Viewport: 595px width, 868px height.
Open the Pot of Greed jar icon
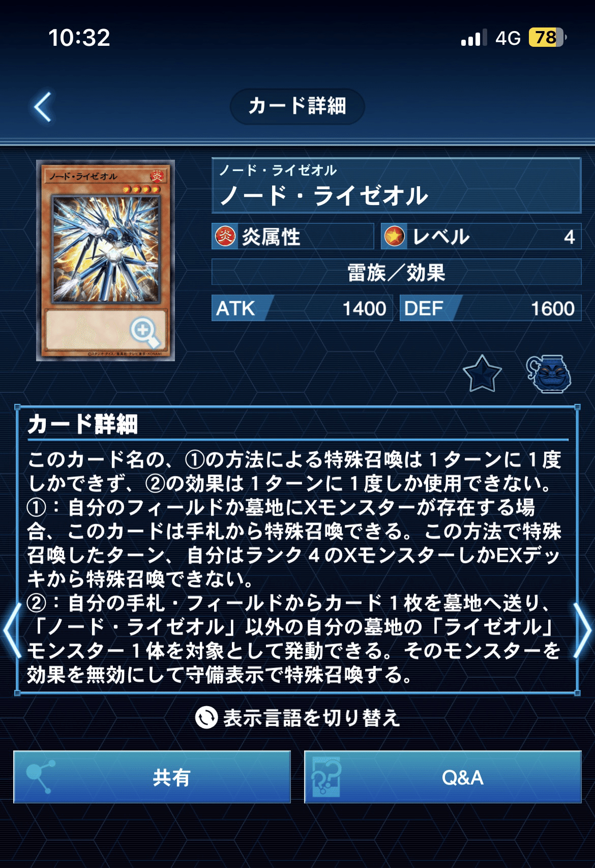tap(548, 374)
